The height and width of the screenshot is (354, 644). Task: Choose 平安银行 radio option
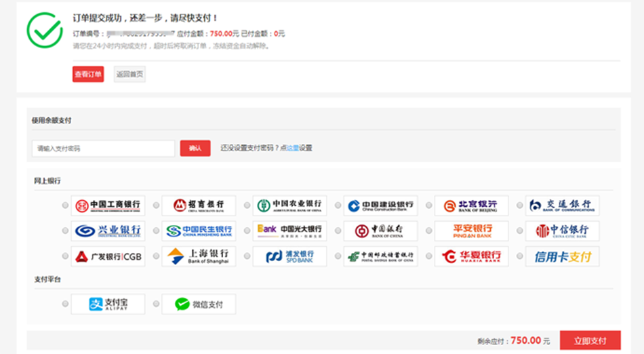pos(429,231)
